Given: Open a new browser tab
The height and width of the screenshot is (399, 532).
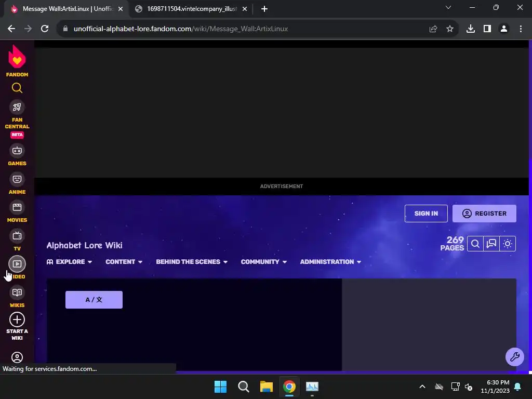Looking at the screenshot, I should click(264, 9).
